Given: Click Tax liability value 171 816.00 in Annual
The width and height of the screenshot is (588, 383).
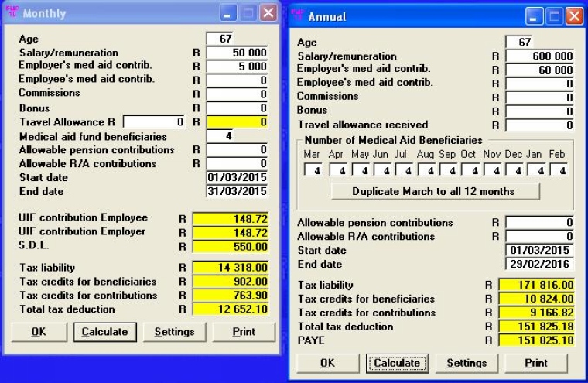Looking at the screenshot, I should coord(536,285).
